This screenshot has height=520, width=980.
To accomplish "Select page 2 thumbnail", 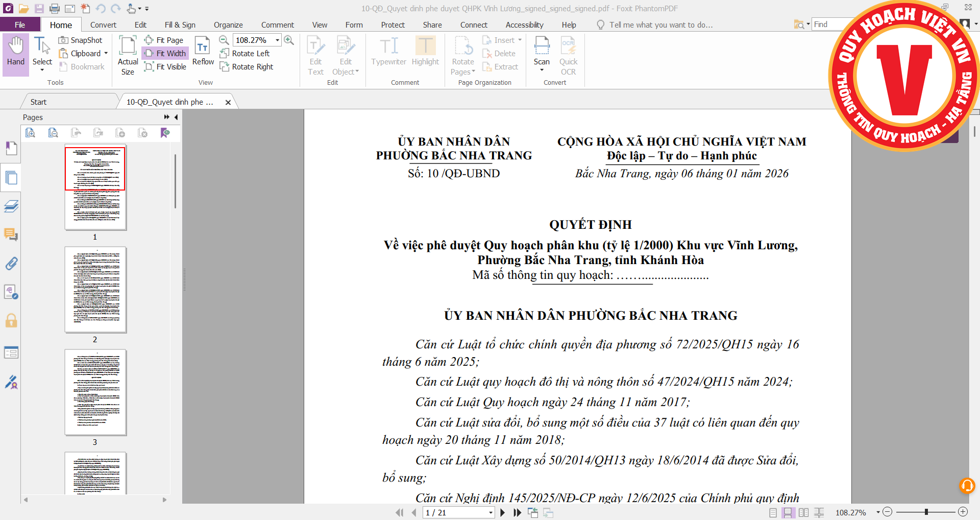I will tap(95, 290).
